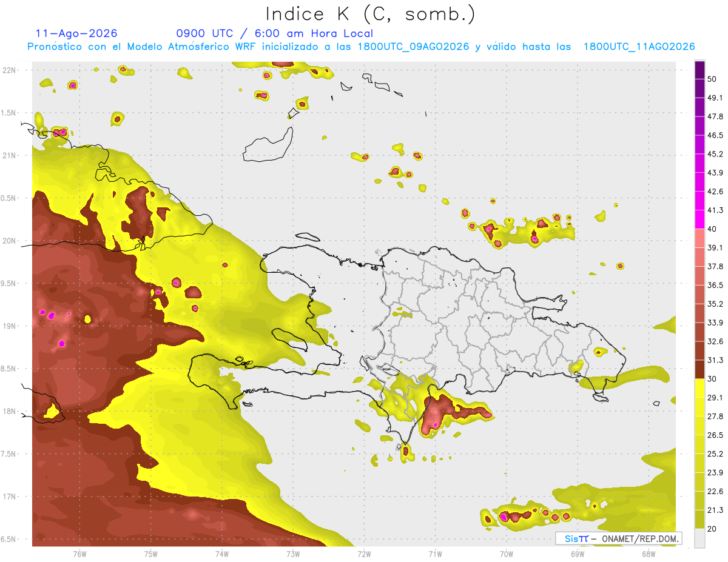Click the '20' color scale value

click(712, 529)
